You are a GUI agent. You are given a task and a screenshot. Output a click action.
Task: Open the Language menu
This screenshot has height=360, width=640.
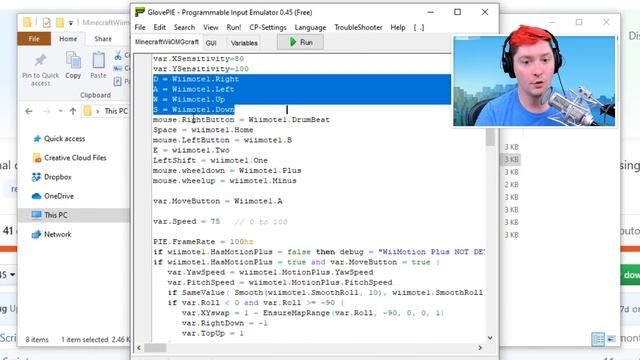310,27
